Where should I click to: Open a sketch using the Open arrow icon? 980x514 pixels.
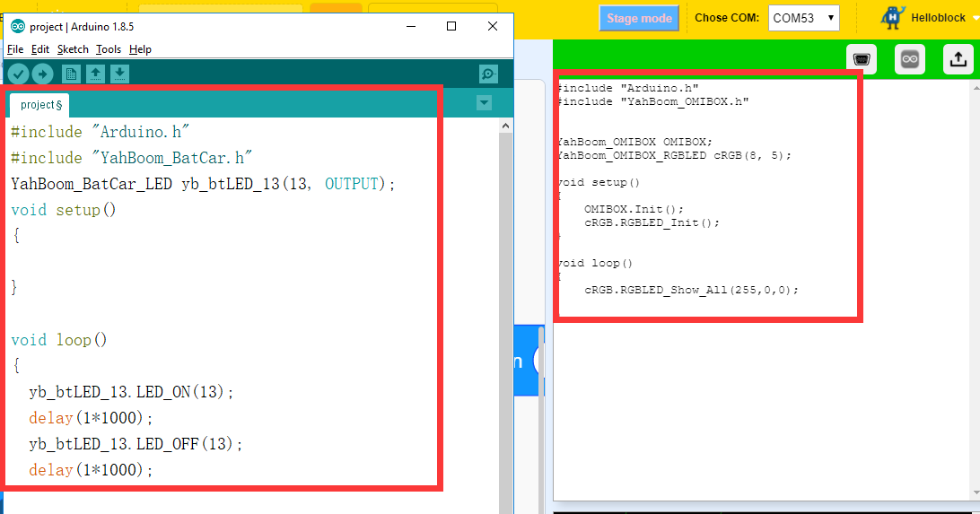[96, 74]
